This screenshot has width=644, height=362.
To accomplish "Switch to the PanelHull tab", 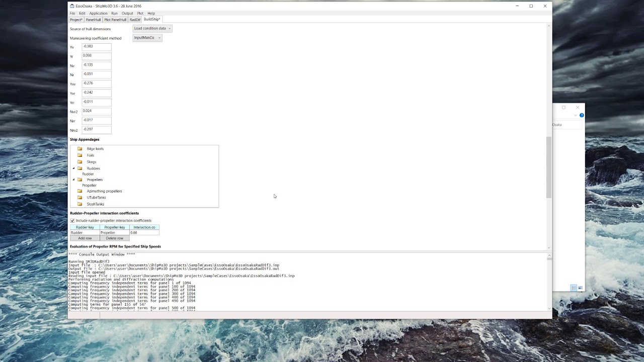I will (93, 20).
